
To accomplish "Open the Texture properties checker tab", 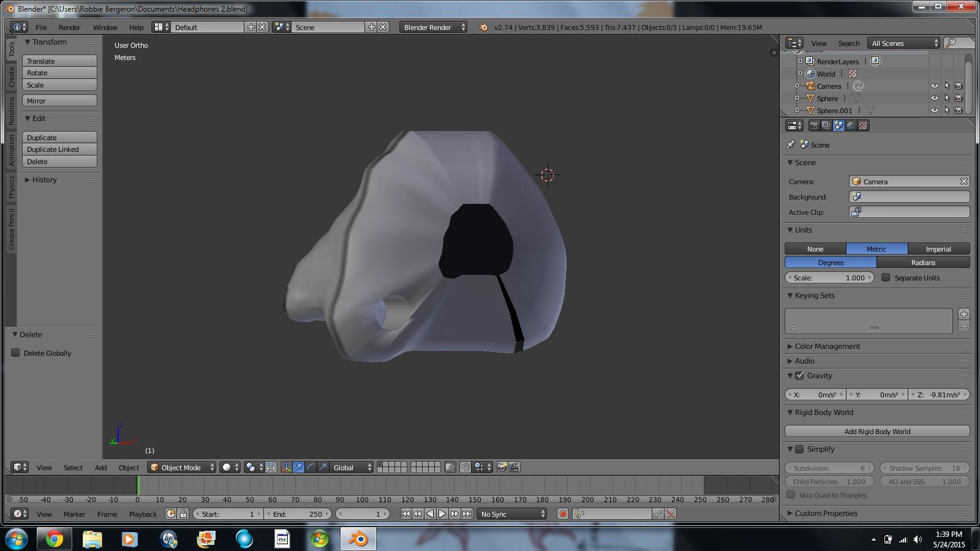I will [863, 126].
